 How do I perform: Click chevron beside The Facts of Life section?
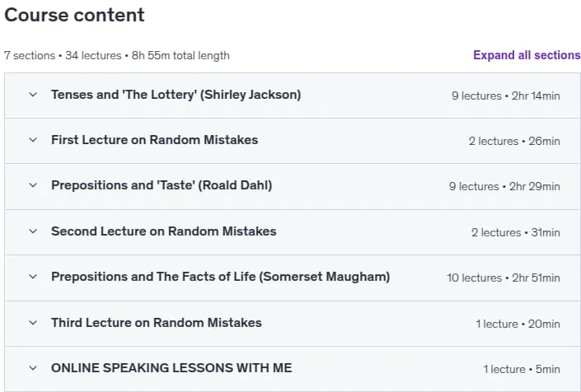pos(33,277)
